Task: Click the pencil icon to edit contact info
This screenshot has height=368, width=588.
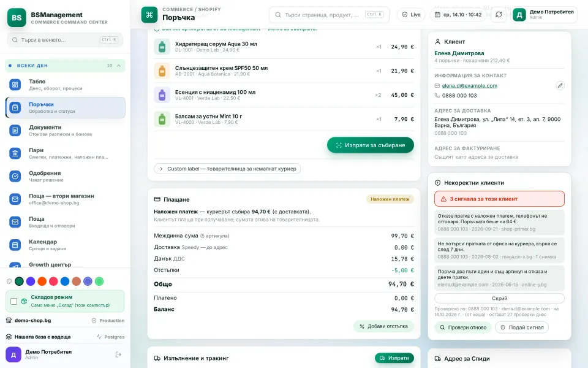Action: point(560,86)
